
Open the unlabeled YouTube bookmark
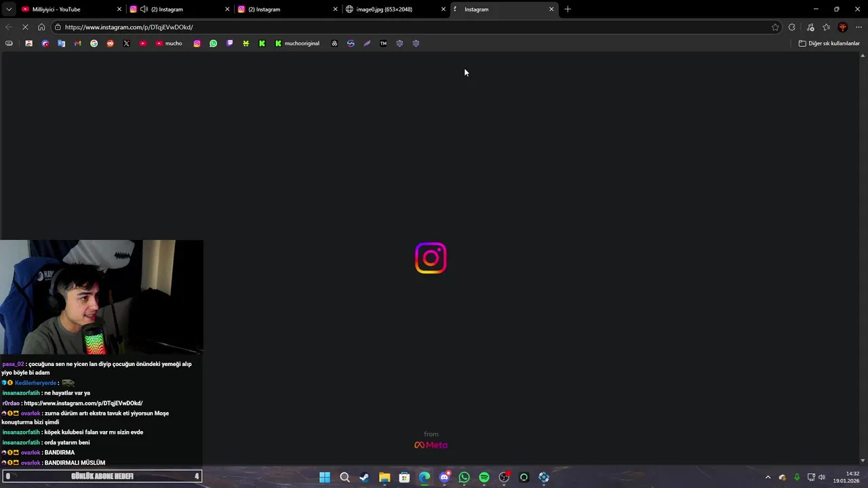pyautogui.click(x=142, y=43)
